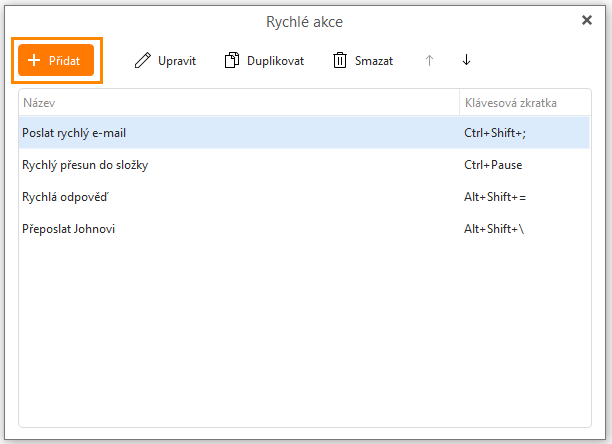The width and height of the screenshot is (612, 444).
Task: Click the pencil icon for Upravit
Action: click(142, 60)
